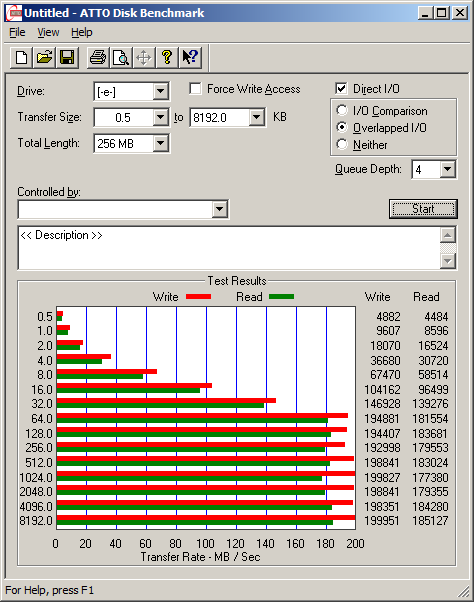Screen dimensions: 474x602
Task: Click the green Read legend swatch
Action: [281, 296]
